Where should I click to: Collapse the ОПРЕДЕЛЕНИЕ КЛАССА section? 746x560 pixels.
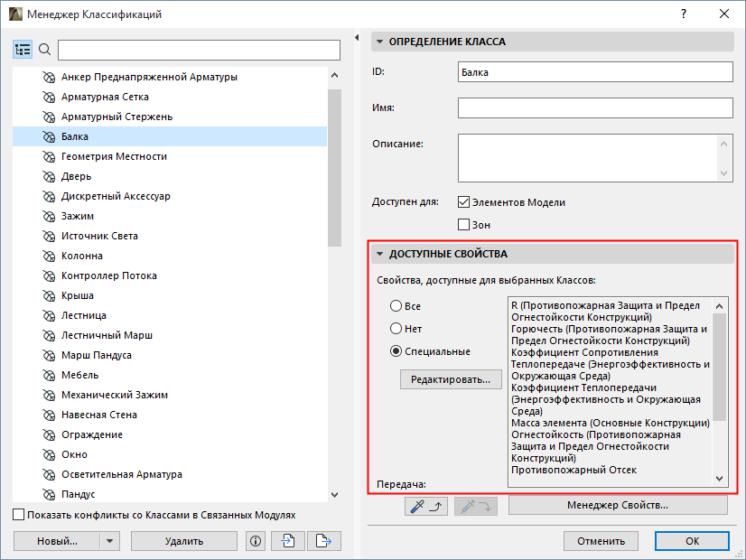[x=379, y=42]
